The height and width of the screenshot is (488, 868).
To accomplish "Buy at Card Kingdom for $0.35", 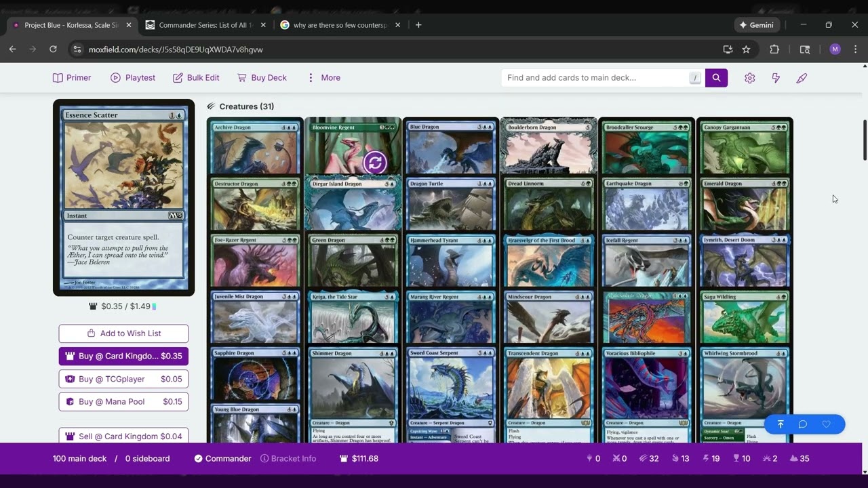I will [123, 356].
